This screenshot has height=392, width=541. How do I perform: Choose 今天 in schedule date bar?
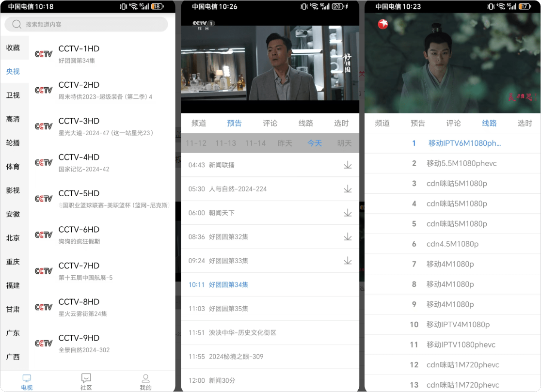pos(315,143)
